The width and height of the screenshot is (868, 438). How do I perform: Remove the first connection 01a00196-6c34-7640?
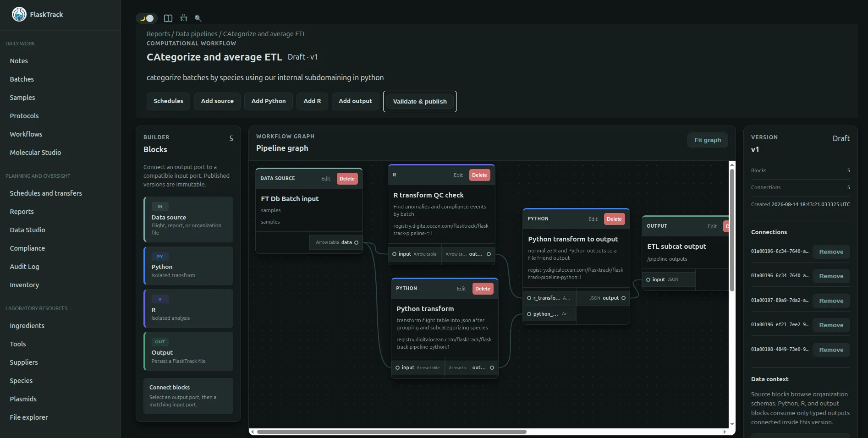pyautogui.click(x=831, y=252)
